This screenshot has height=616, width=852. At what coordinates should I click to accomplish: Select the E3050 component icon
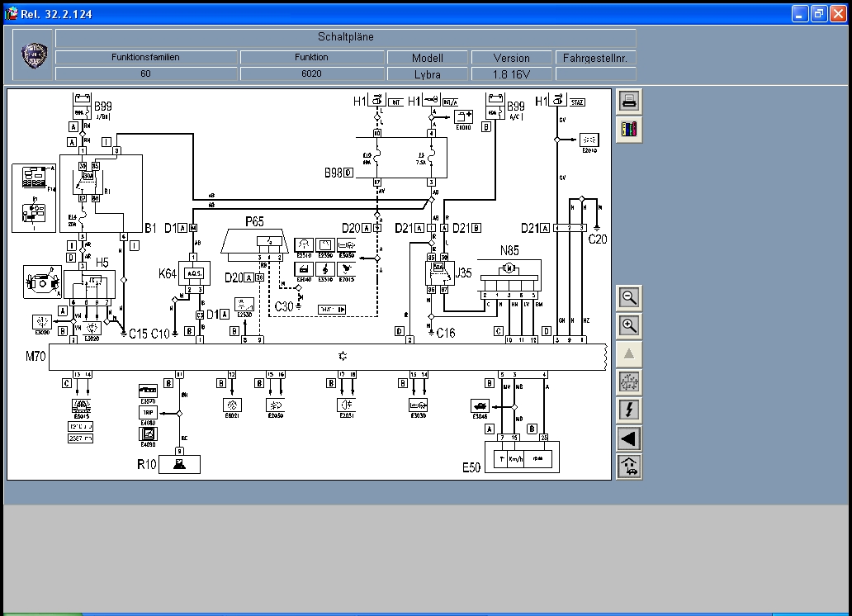(346, 245)
